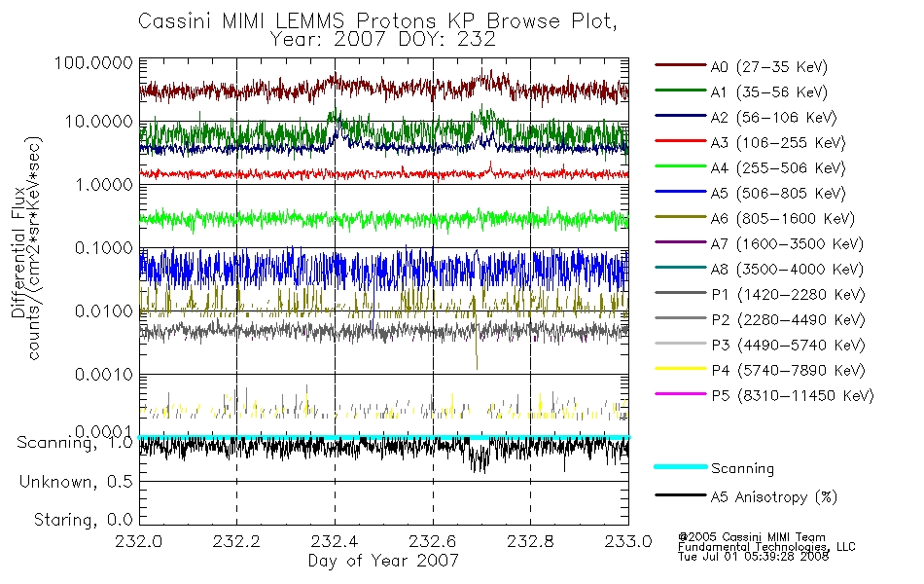Image resolution: width=924 pixels, height=584 pixels.
Task: Click the Year: 2007 DOY: 232 subtitle
Action: coord(382,40)
